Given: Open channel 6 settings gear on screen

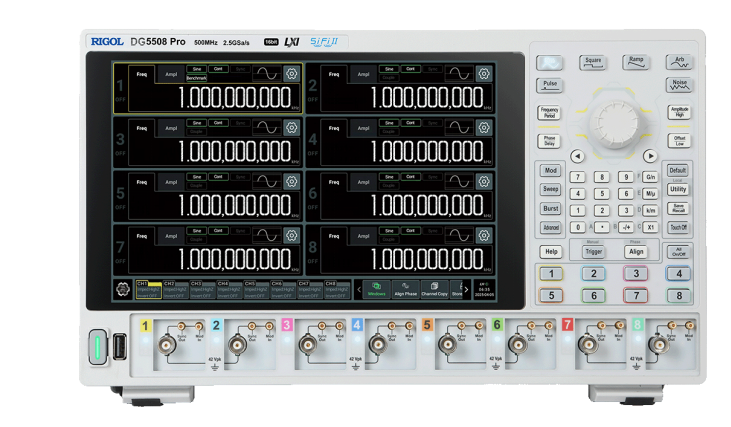Looking at the screenshot, I should pyautogui.click(x=484, y=182).
